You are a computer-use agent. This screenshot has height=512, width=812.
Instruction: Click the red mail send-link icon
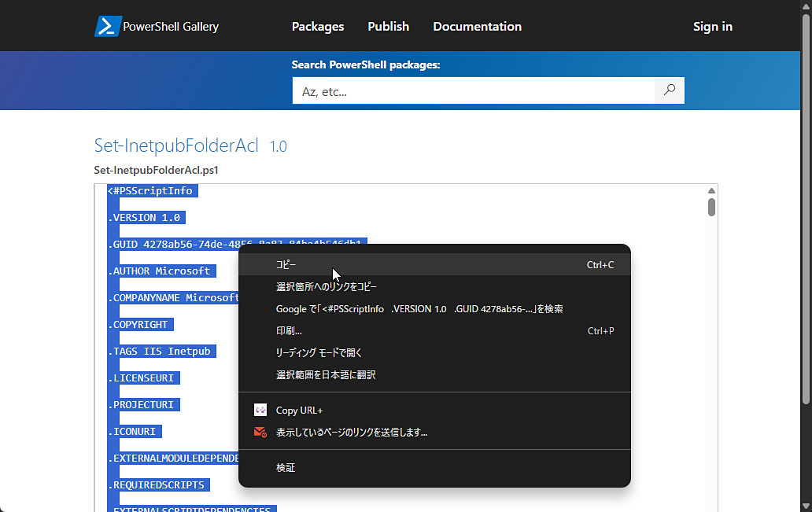pyautogui.click(x=260, y=432)
